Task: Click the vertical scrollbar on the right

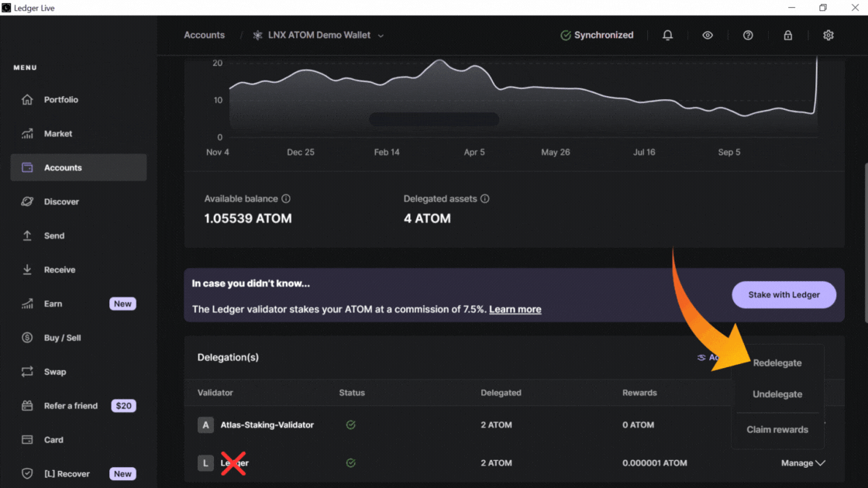Action: click(x=863, y=240)
